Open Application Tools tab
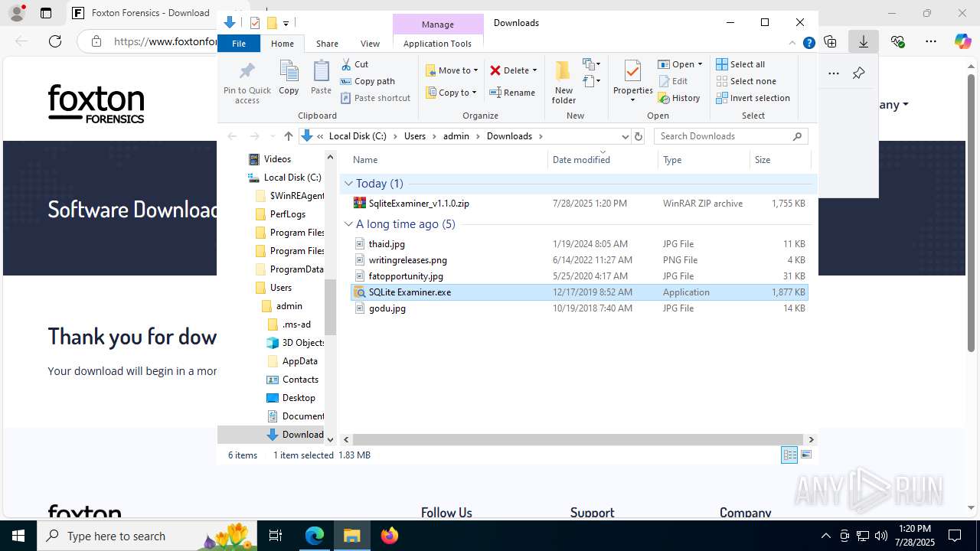 click(x=438, y=44)
